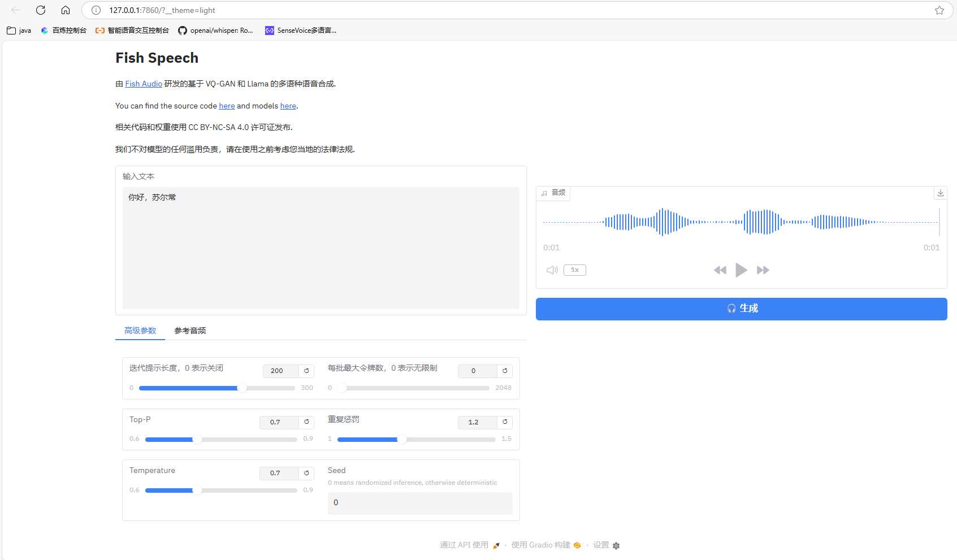Reset the Temperature value
Image resolution: width=957 pixels, height=560 pixels.
coord(306,473)
